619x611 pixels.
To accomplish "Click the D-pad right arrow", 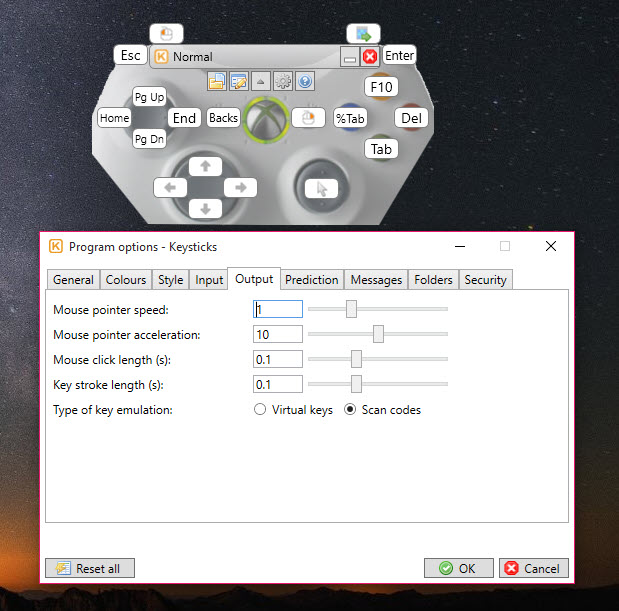I will coord(240,187).
